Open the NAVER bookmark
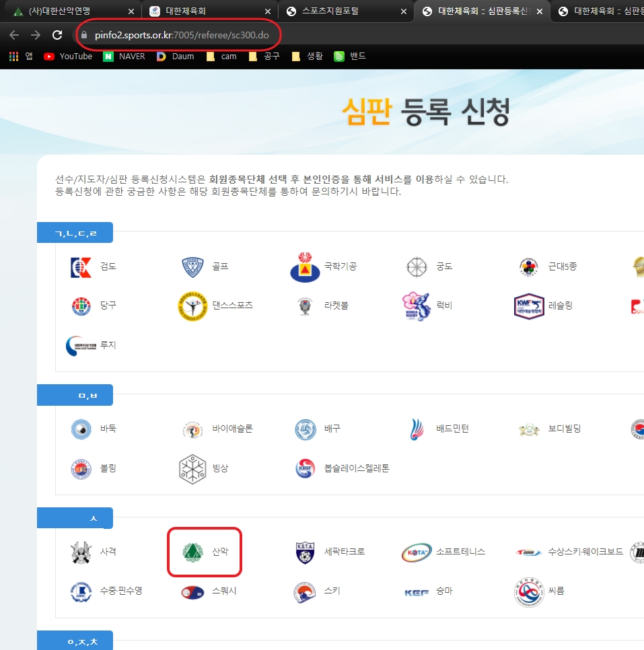This screenshot has width=644, height=650. 124,57
